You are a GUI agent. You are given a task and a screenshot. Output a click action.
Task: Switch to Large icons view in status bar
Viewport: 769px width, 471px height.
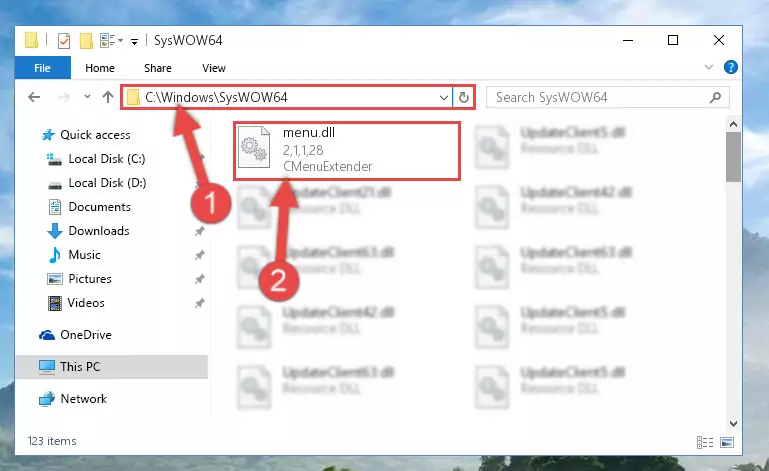727,443
